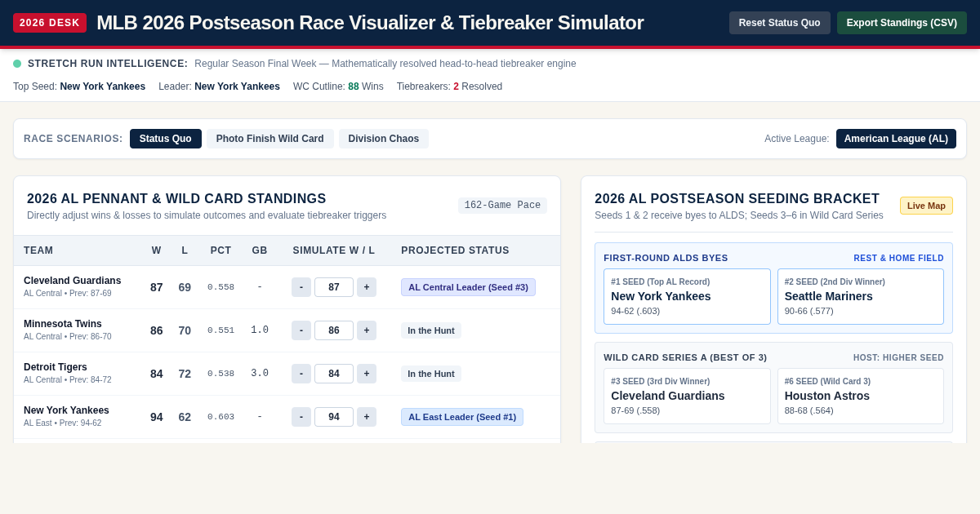Image resolution: width=980 pixels, height=514 pixels.
Task: Open the #3 Seed Cleveland Guardians bracket card
Action: pyautogui.click(x=687, y=397)
